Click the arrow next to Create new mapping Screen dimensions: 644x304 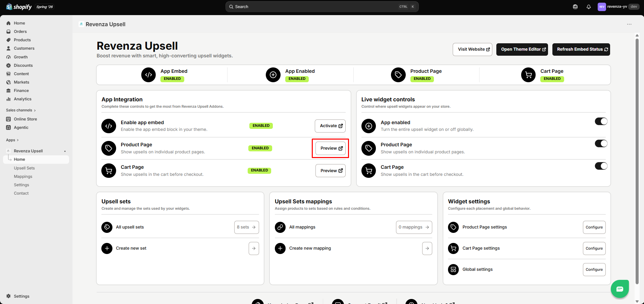[427, 248]
